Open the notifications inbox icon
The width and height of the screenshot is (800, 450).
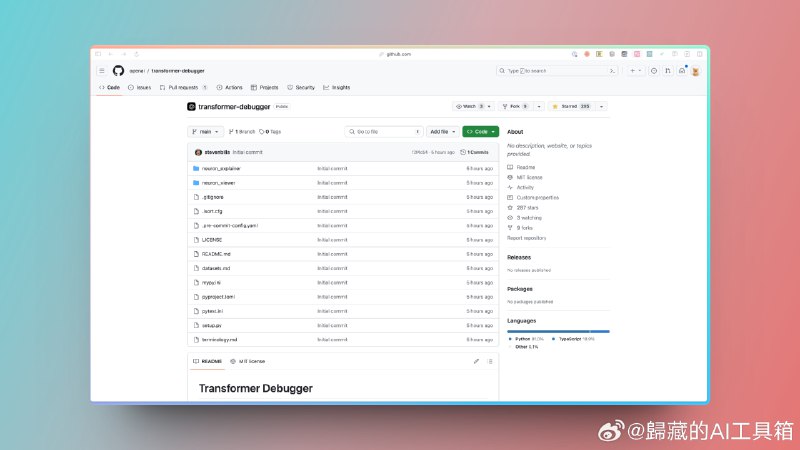[x=682, y=71]
